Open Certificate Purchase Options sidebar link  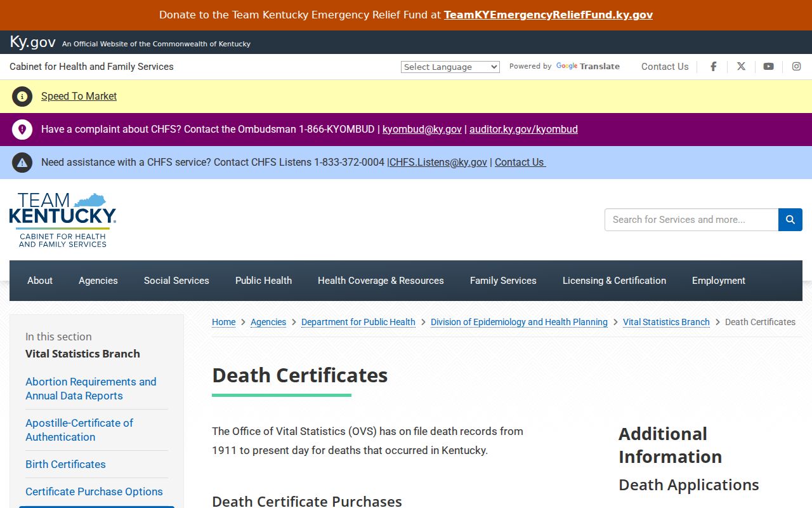pos(94,491)
